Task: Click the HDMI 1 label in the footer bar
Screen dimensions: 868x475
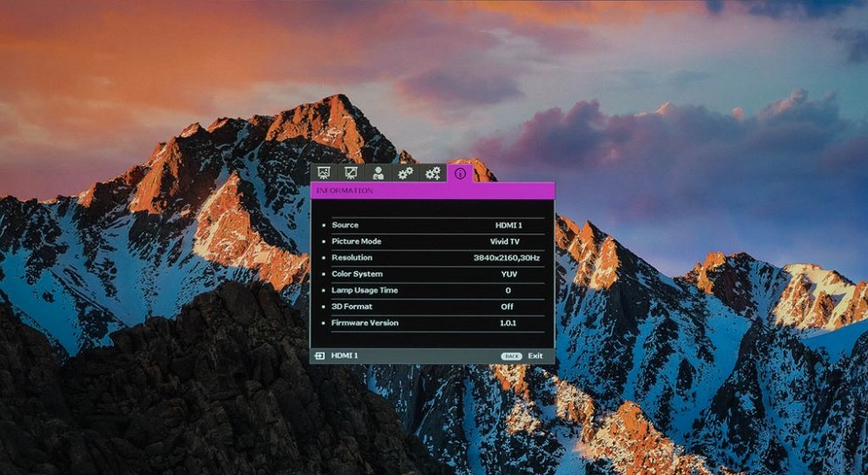Action: pos(345,355)
